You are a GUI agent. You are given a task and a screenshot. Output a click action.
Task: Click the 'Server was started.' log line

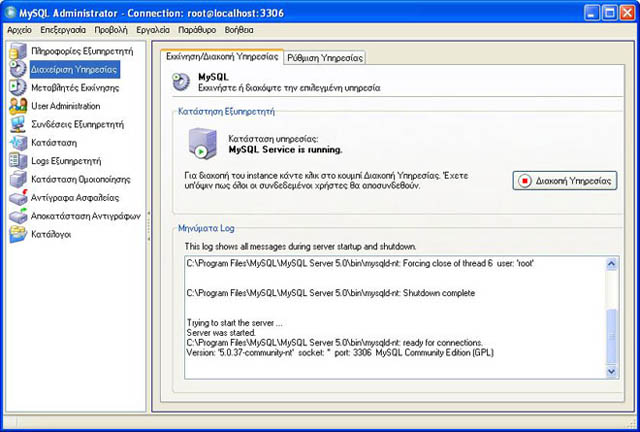click(221, 333)
